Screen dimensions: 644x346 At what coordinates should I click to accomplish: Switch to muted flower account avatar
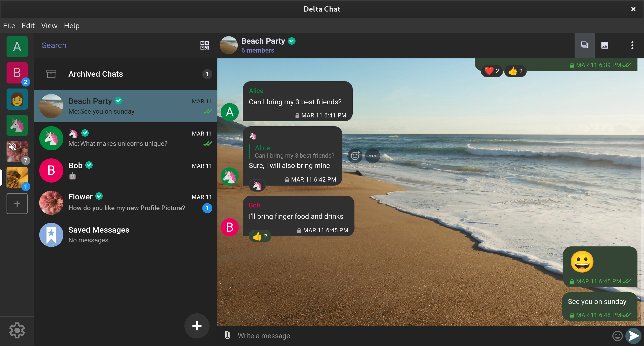point(17,151)
